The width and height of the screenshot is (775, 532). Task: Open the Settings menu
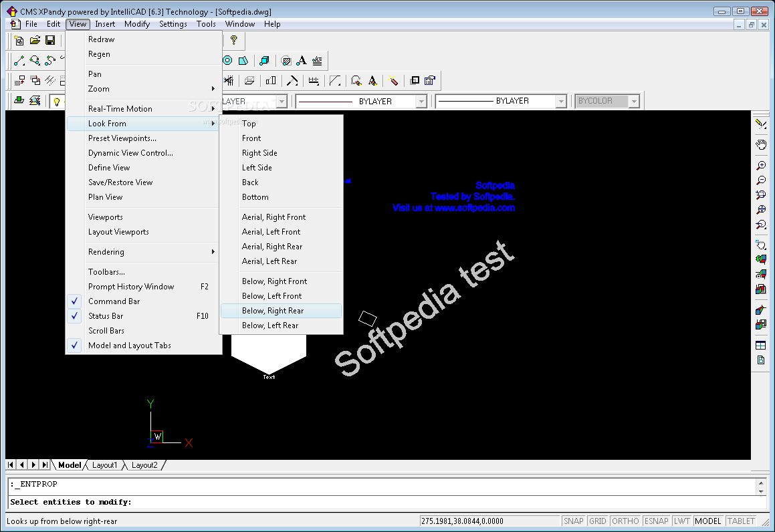[x=173, y=23]
